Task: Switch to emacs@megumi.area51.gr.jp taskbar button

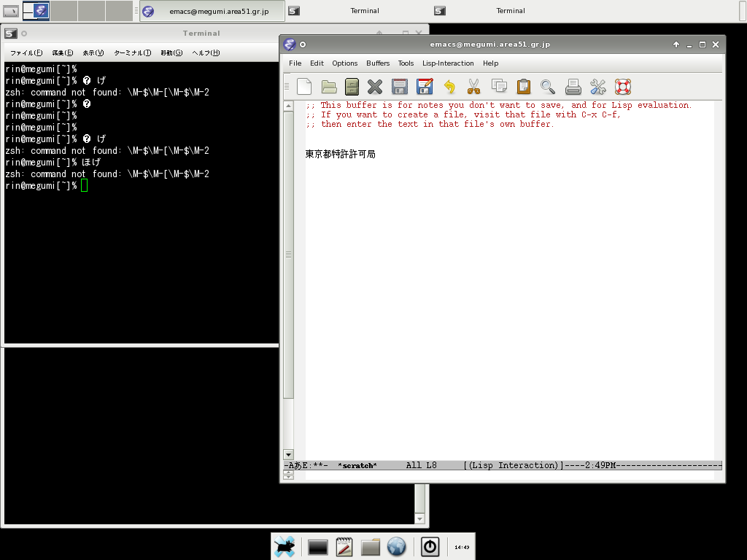Action: click(x=212, y=11)
